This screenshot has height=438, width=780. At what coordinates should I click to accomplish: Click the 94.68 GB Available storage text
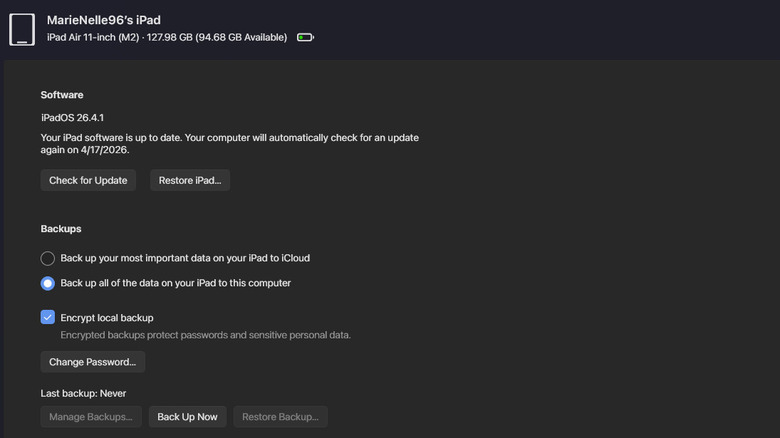point(241,37)
